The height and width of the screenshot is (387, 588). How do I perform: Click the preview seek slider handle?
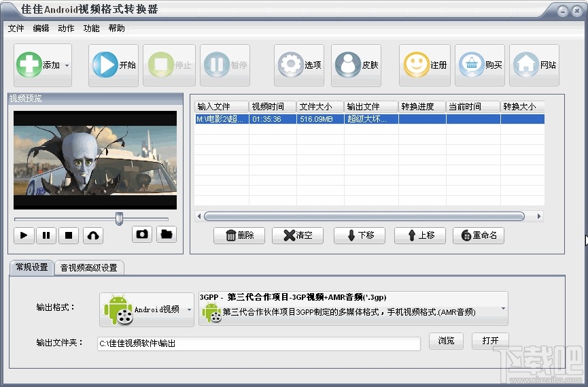(119, 218)
